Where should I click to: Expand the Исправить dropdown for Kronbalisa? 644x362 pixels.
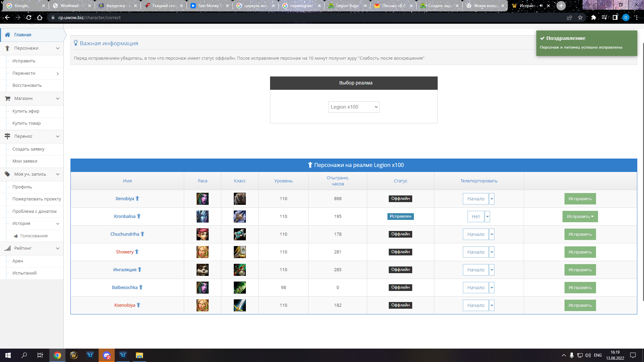point(580,217)
